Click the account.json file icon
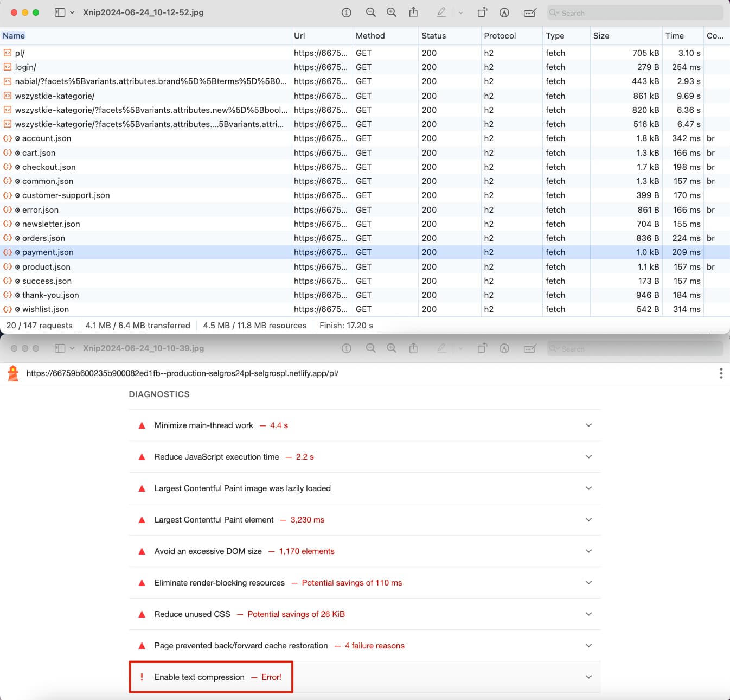This screenshot has height=700, width=730. [x=8, y=138]
